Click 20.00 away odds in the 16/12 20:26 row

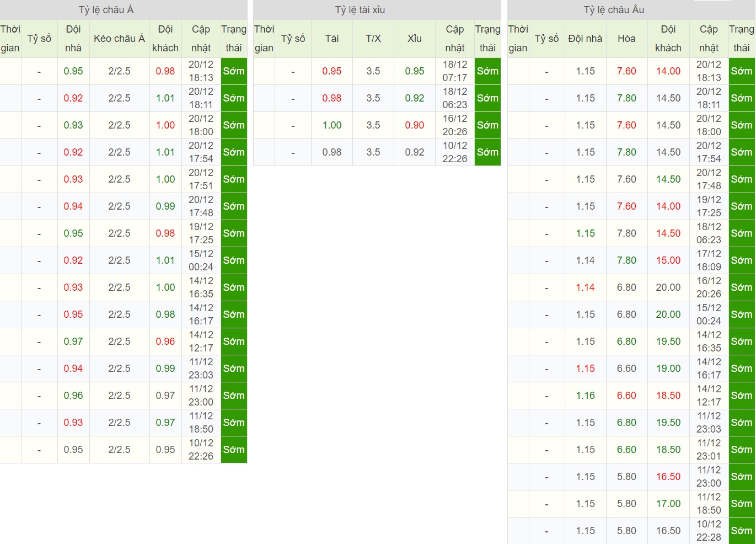668,287
